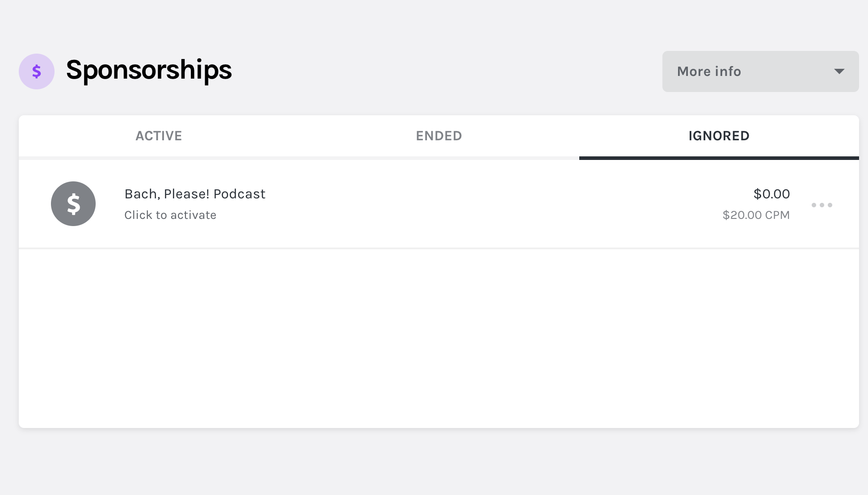Click the light divider line under Active tab
This screenshot has width=868, height=495.
pyautogui.click(x=159, y=158)
